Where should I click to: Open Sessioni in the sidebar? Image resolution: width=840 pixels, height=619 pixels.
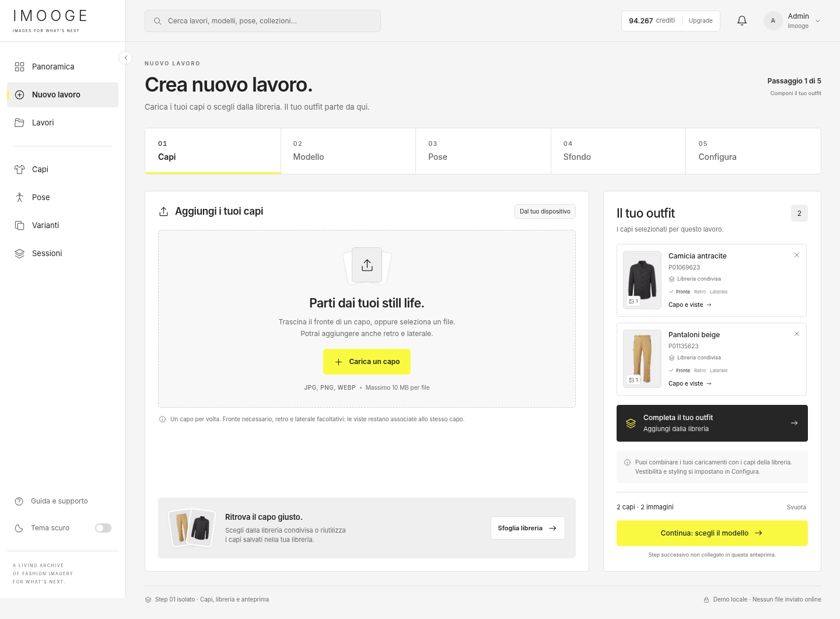(x=62, y=253)
